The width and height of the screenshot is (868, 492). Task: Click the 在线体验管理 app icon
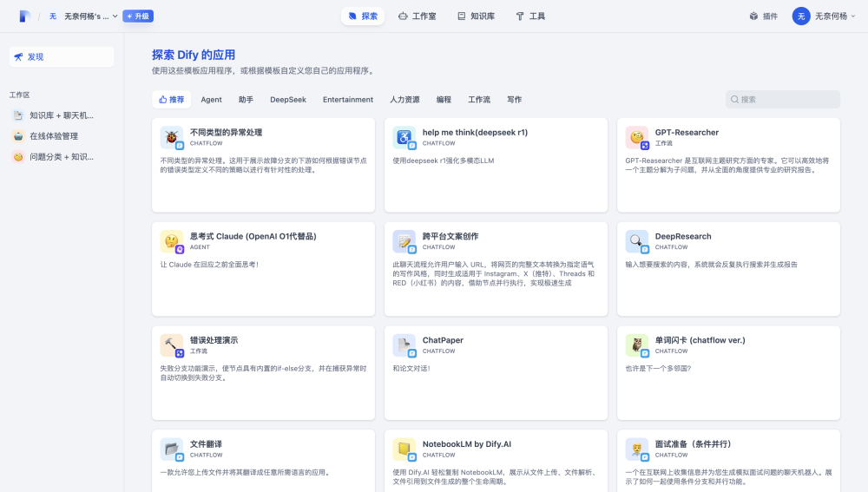18,135
